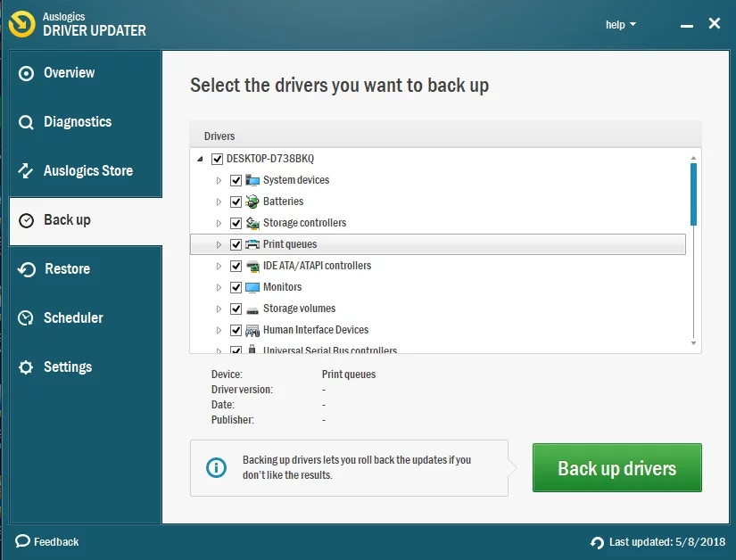Click the Scheduler clock icon

pyautogui.click(x=25, y=318)
